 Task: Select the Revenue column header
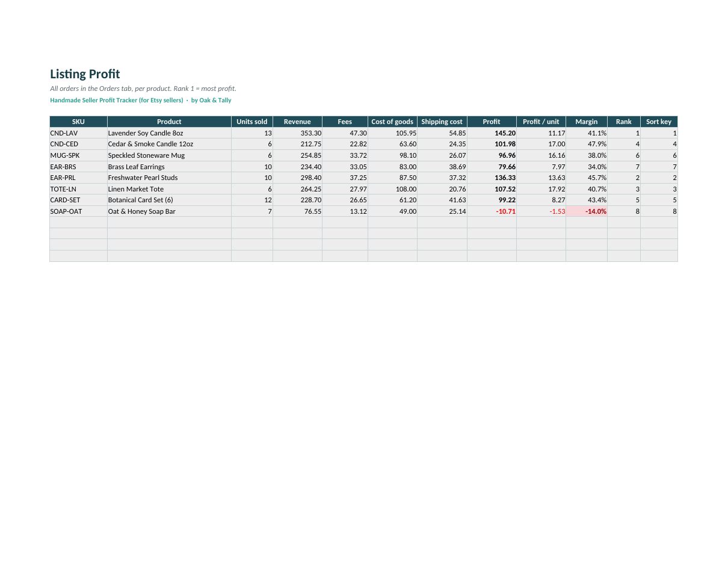(297, 122)
